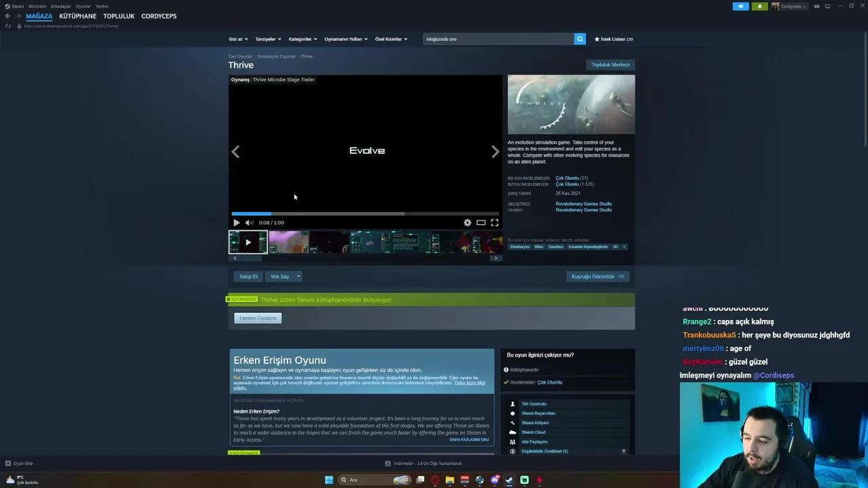Open the Simülasyon Oyunları breadcrumb link

click(276, 56)
